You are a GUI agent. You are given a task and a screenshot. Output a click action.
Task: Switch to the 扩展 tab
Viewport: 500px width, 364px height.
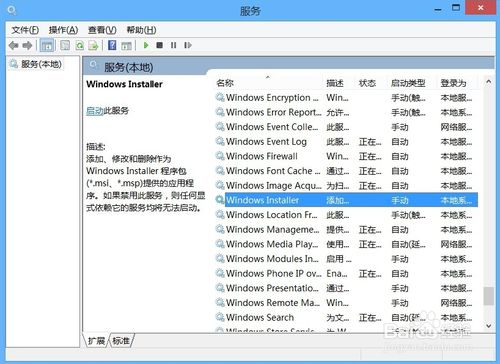click(x=96, y=341)
